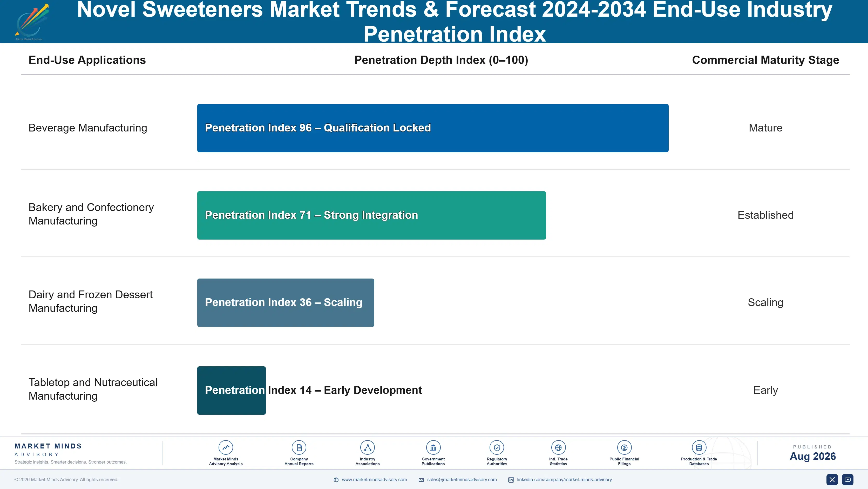This screenshot has height=489, width=868.
Task: Click the sales@marketmindsadvisory.com email link
Action: coord(462,480)
